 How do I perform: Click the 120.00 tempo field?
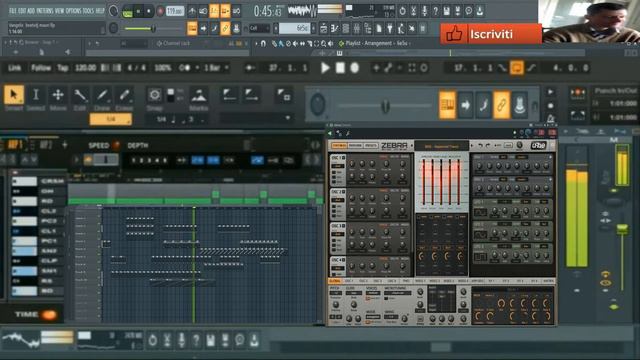(85, 68)
